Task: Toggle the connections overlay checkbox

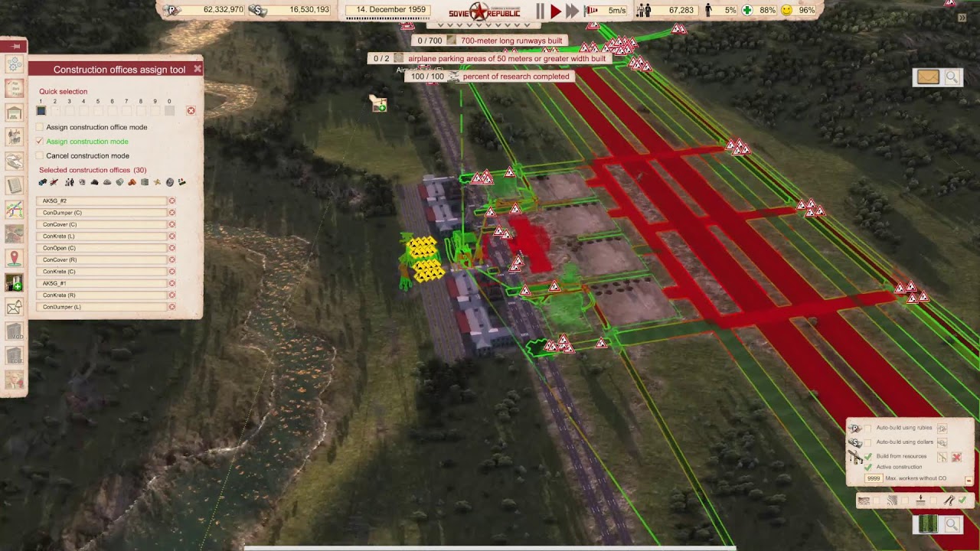Action: tap(962, 501)
